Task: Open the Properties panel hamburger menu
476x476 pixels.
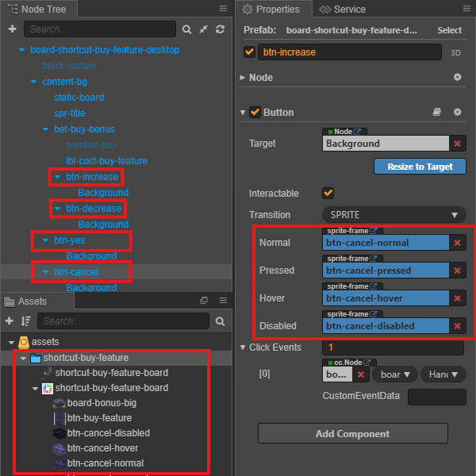Action: [466, 9]
